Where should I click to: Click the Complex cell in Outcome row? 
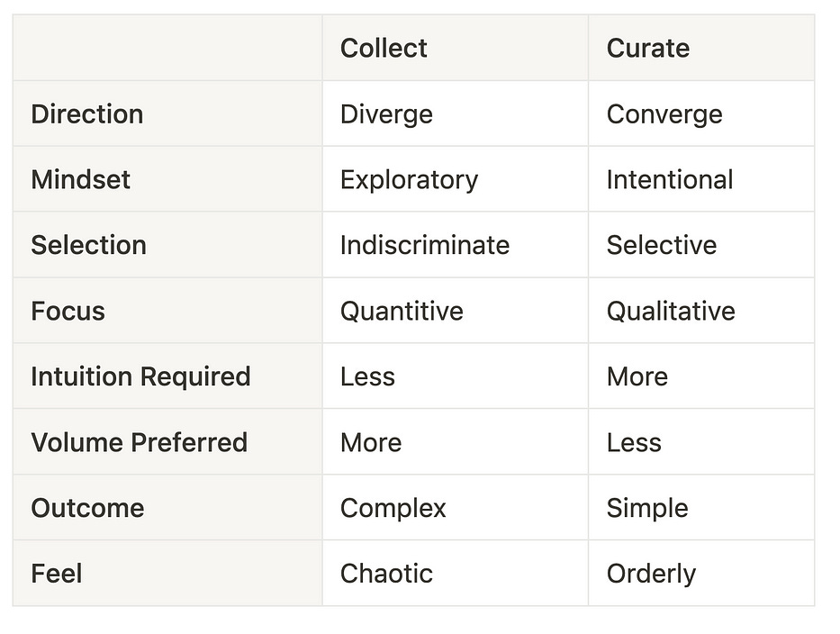455,508
